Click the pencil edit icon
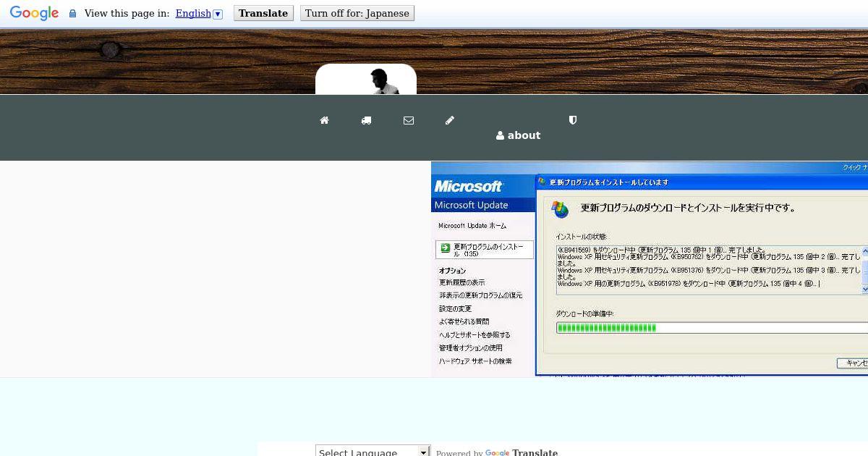This screenshot has width=868, height=456. [x=450, y=121]
